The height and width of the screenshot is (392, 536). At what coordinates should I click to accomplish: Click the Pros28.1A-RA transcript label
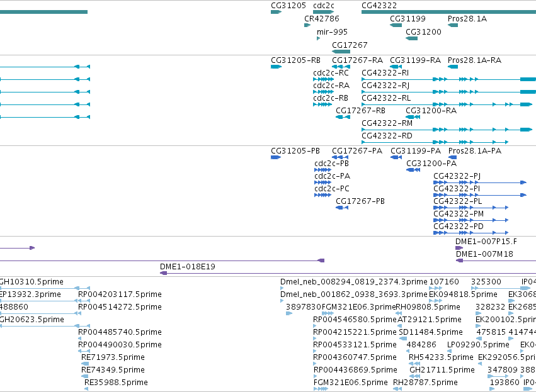474,60
